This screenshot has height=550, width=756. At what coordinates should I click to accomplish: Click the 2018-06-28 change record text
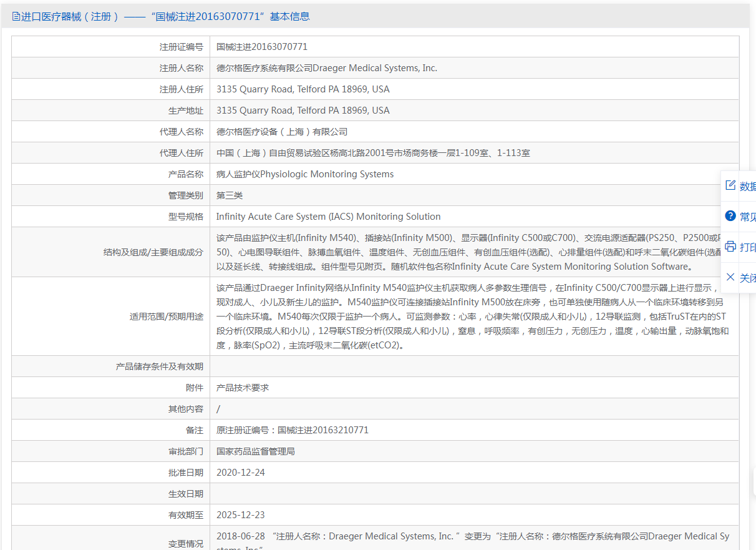pyautogui.click(x=473, y=541)
